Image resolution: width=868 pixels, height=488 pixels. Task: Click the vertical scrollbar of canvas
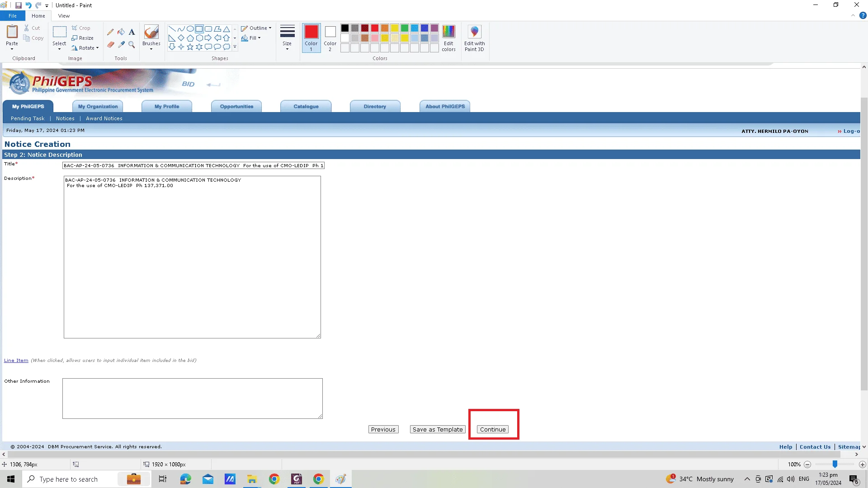click(x=864, y=244)
